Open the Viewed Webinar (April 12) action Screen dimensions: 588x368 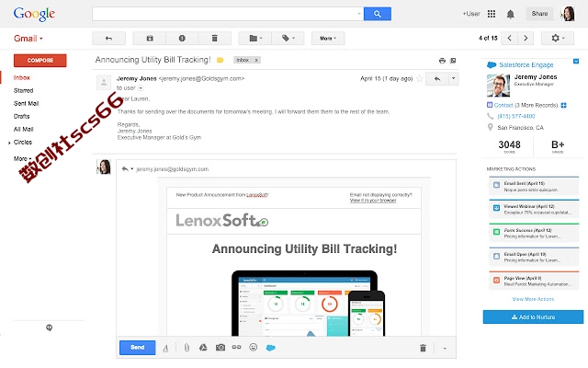point(534,209)
